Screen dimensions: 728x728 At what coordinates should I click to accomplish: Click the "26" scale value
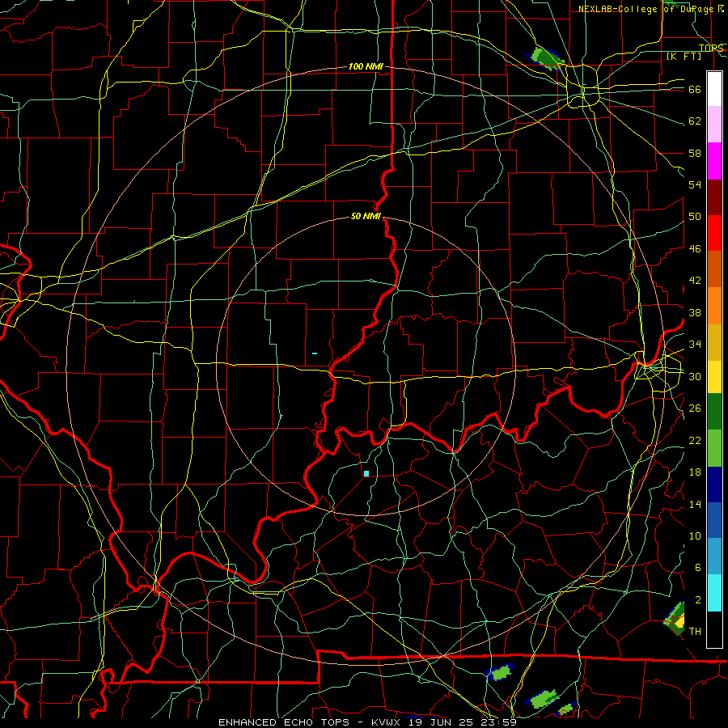coord(695,408)
